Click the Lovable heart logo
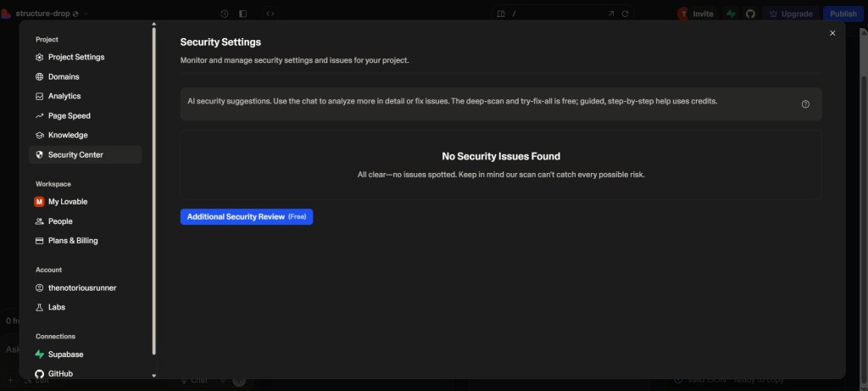868x391 pixels. [6, 14]
